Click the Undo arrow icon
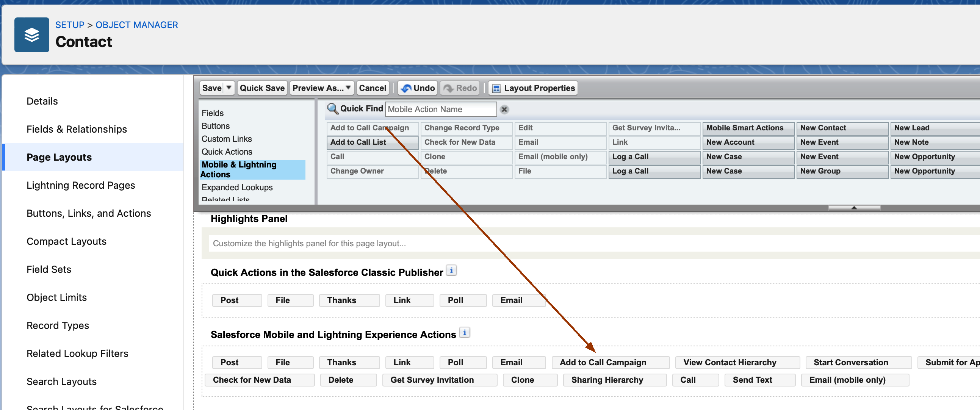 point(406,88)
